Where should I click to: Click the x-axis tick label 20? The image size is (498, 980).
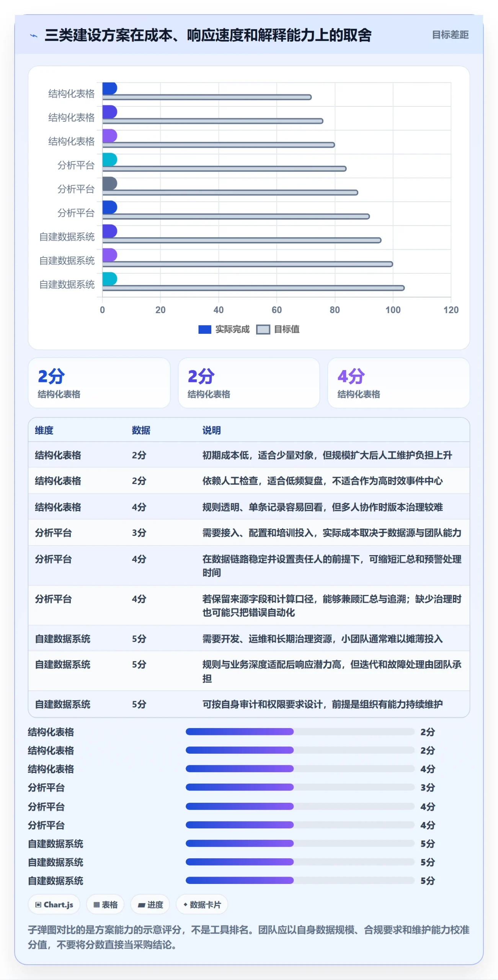pos(160,310)
